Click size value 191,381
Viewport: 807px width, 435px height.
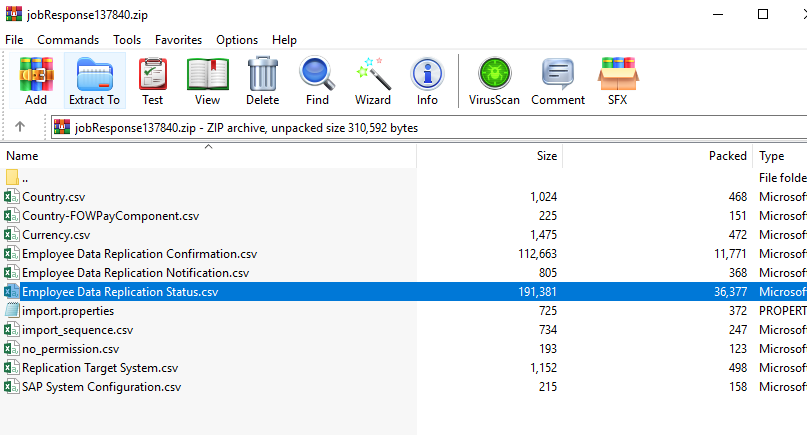click(x=537, y=291)
